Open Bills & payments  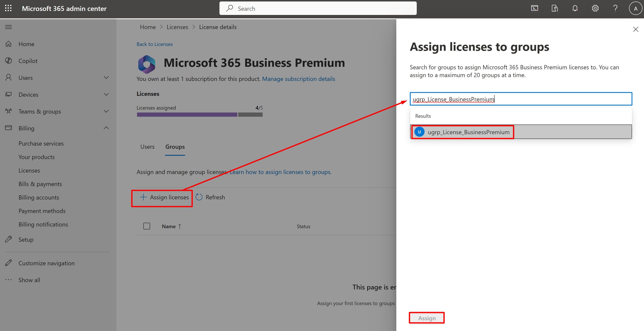click(40, 184)
